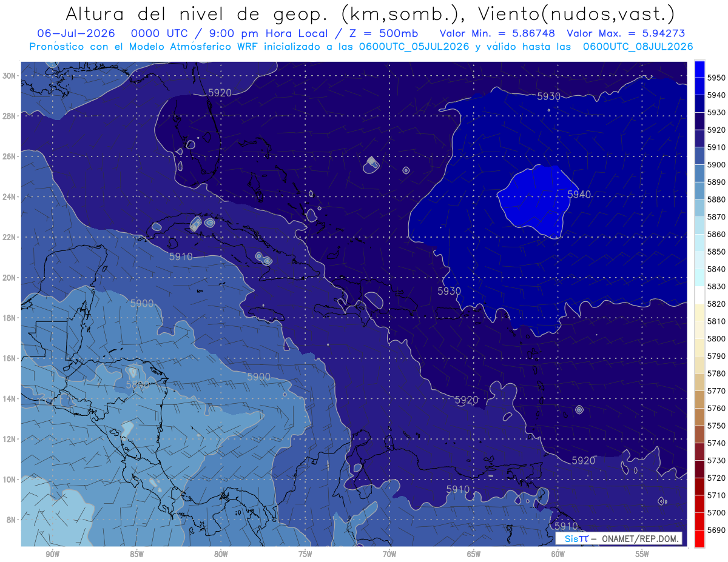
Task: Click the initialization stamp '0600UTC_05JUL2026'
Action: coord(415,47)
